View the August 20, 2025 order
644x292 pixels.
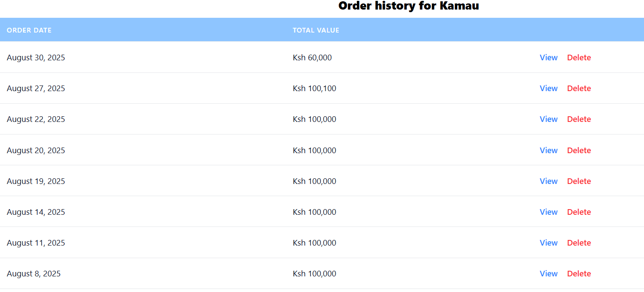(548, 151)
